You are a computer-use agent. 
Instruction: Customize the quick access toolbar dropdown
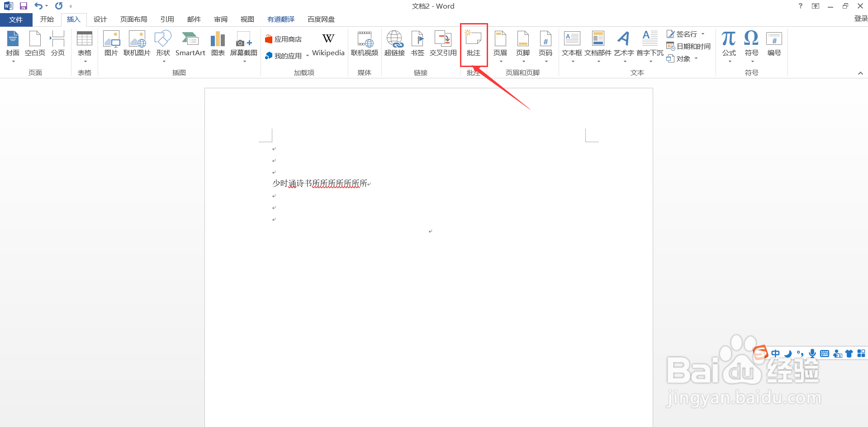(x=71, y=6)
